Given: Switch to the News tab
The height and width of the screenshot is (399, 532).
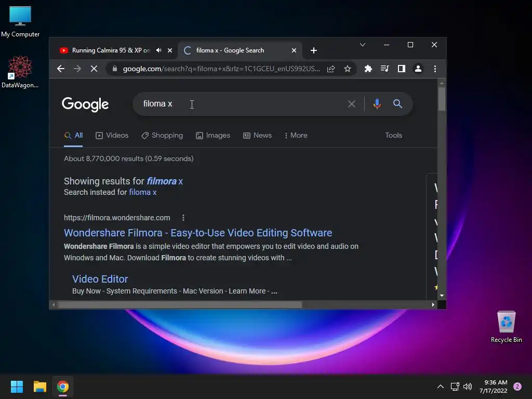Looking at the screenshot, I should (x=258, y=136).
